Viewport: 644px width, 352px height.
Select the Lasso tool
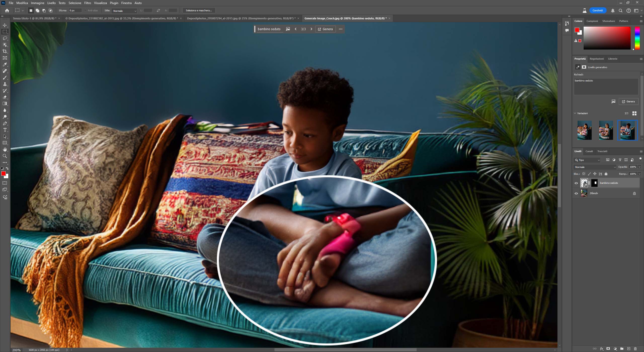5,38
